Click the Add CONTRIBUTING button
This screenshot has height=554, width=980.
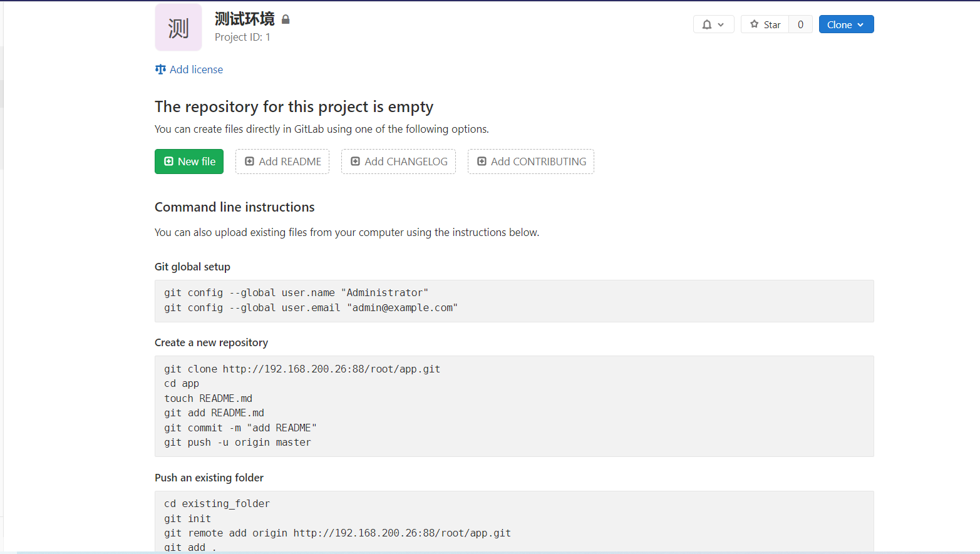531,162
